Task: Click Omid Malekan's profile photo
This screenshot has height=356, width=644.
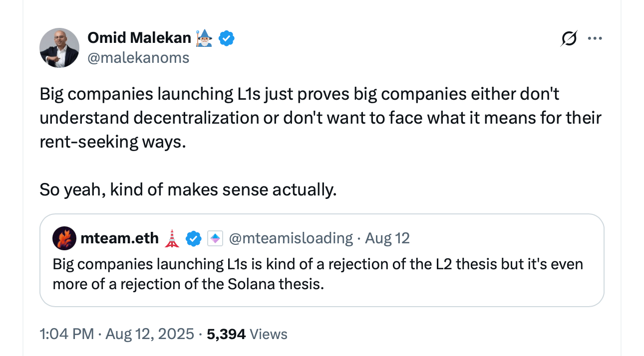Action: (x=59, y=48)
